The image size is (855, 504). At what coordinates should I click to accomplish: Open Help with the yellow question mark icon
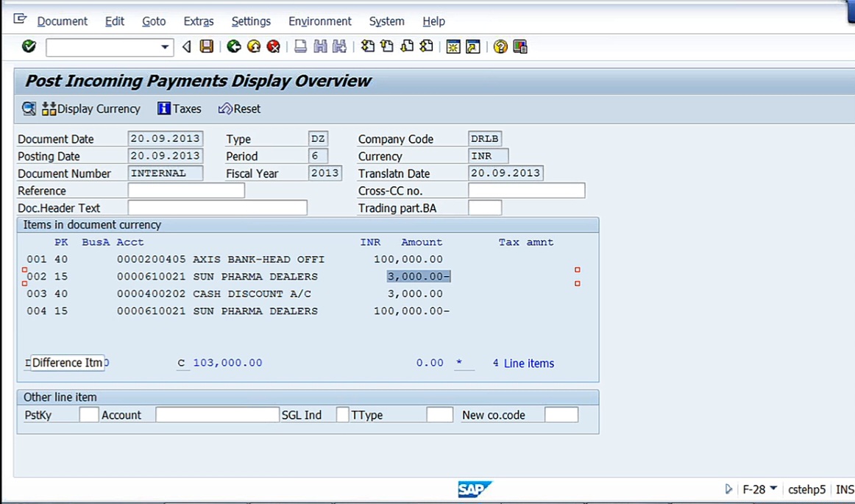point(500,47)
